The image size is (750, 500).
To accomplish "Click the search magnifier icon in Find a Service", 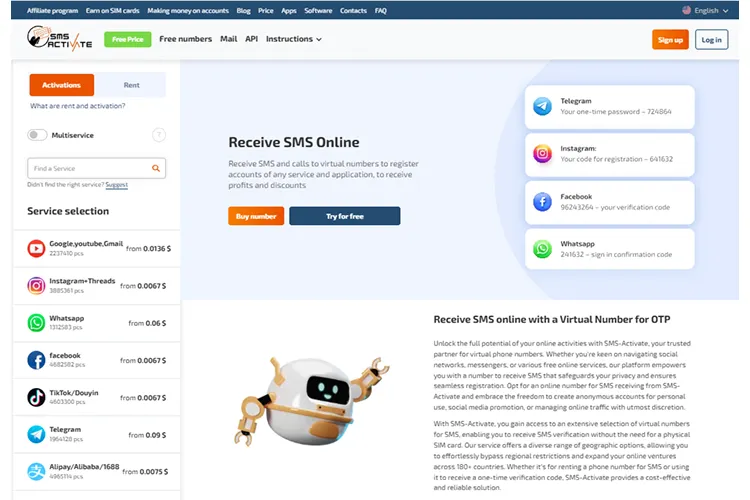I will 156,168.
